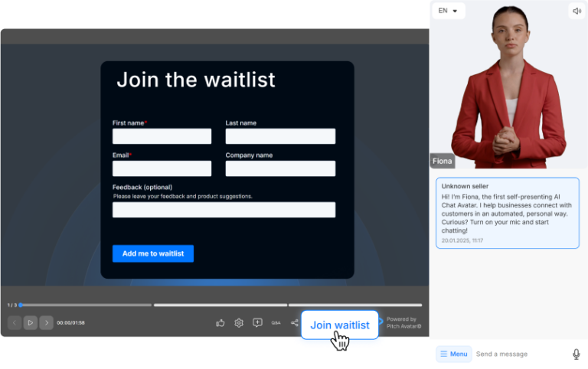
Task: Click the first slide progress segment
Action: [86, 305]
